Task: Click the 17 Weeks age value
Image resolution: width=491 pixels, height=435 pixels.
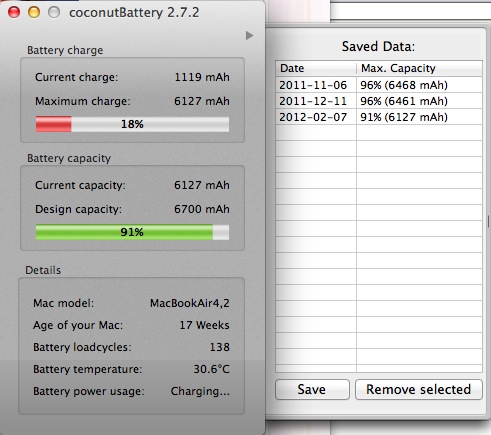Action: (204, 325)
